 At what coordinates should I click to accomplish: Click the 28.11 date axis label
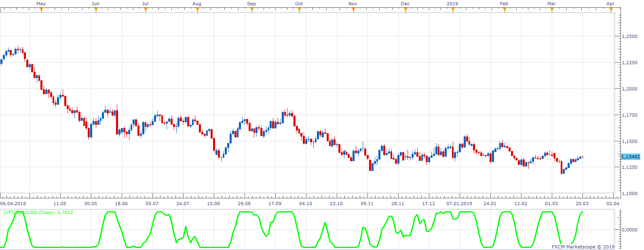click(398, 204)
